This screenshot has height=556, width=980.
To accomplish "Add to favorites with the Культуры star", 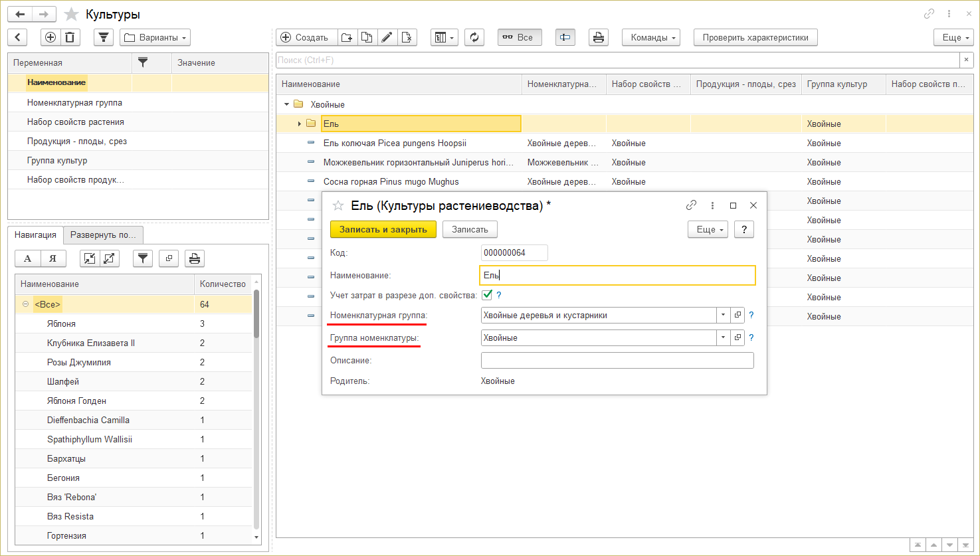I will click(x=71, y=15).
